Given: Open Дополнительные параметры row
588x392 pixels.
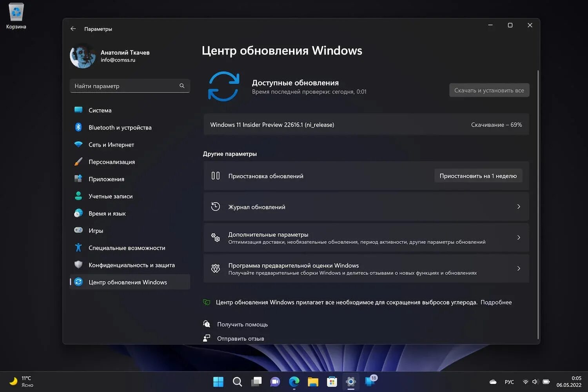Looking at the screenshot, I should tap(366, 238).
